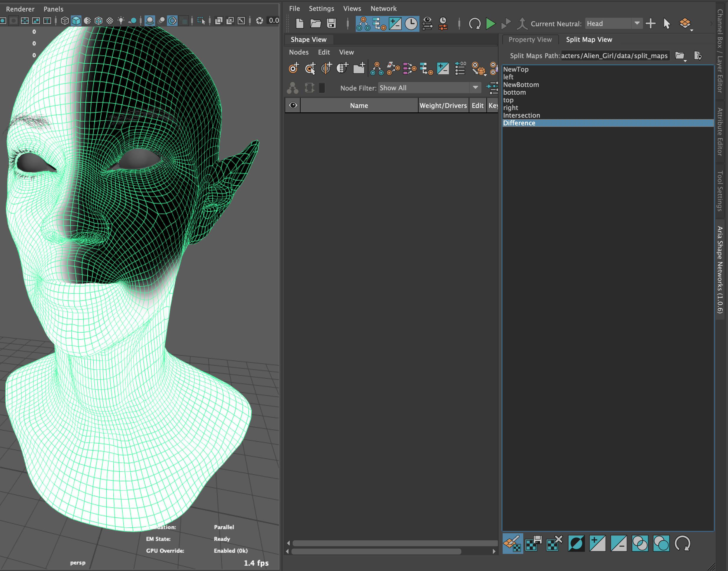Click the orange layered mesh icon

(x=685, y=23)
